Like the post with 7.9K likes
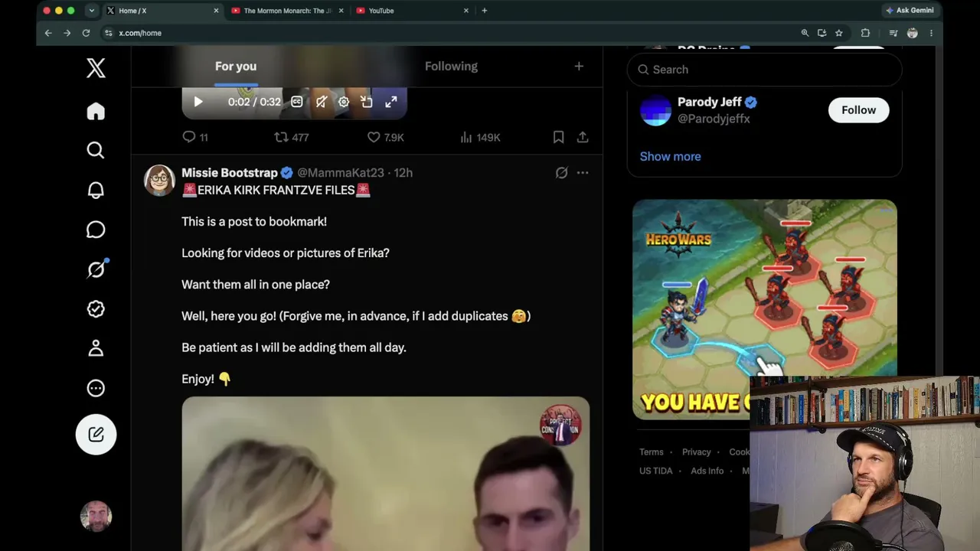The width and height of the screenshot is (980, 551). 385,138
